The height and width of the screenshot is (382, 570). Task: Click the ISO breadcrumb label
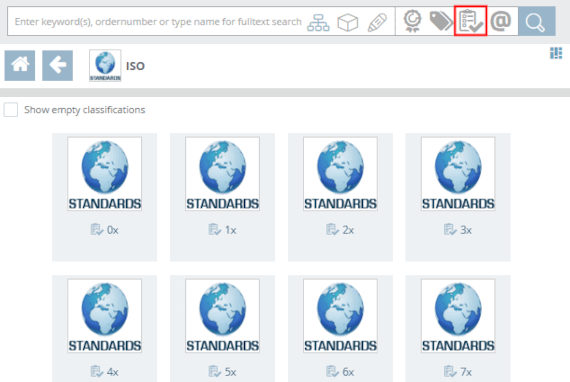[x=135, y=66]
